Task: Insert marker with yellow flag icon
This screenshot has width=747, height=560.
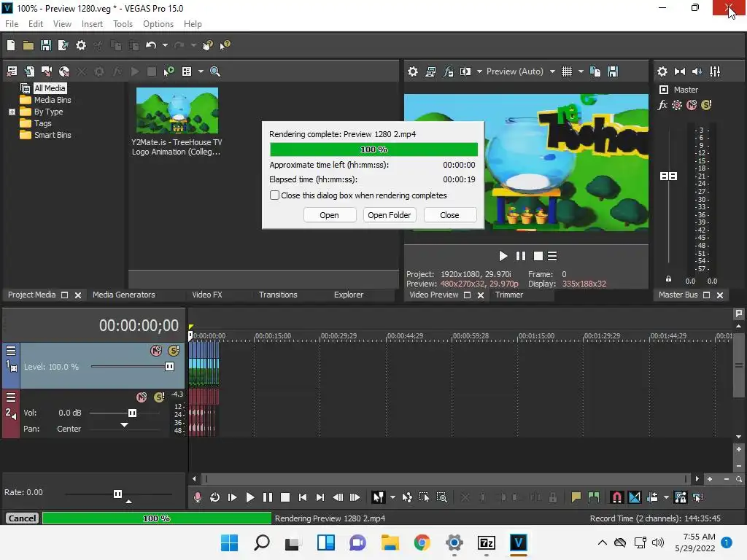Action: pos(576,497)
